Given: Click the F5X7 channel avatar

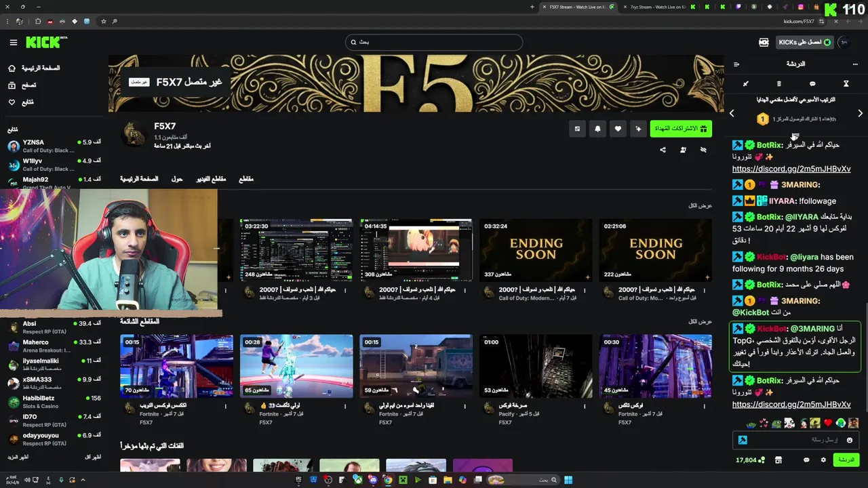Looking at the screenshot, I should click(x=135, y=135).
